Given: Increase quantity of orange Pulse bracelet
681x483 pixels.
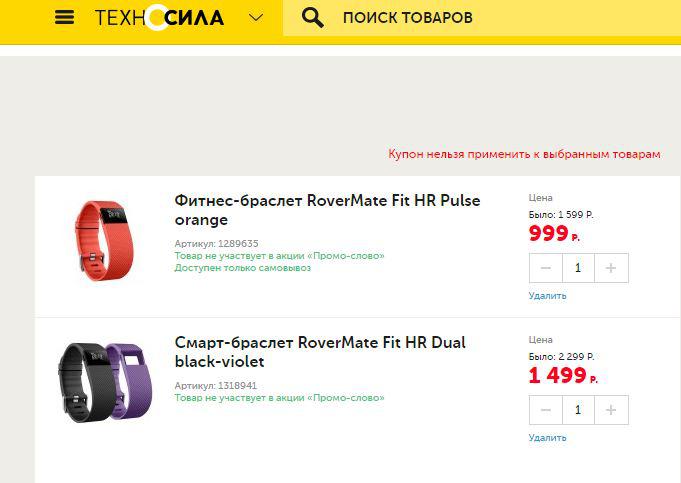Looking at the screenshot, I should coord(611,268).
